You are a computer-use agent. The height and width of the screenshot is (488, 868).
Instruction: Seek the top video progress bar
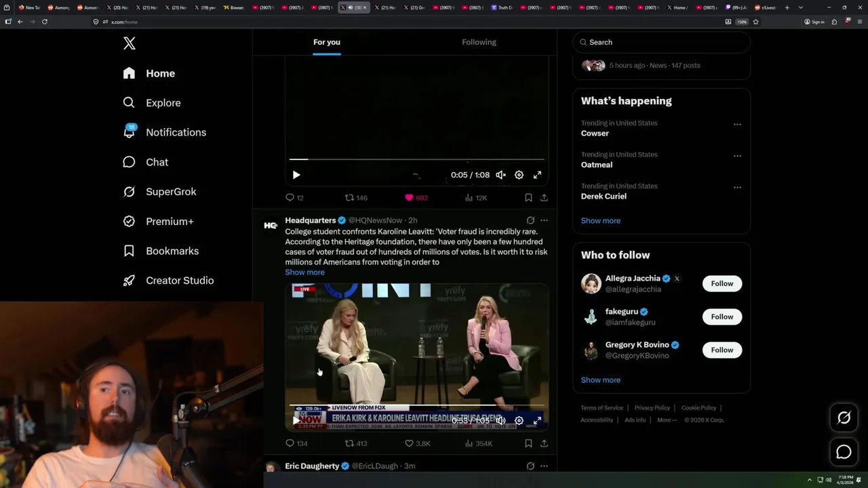point(416,159)
